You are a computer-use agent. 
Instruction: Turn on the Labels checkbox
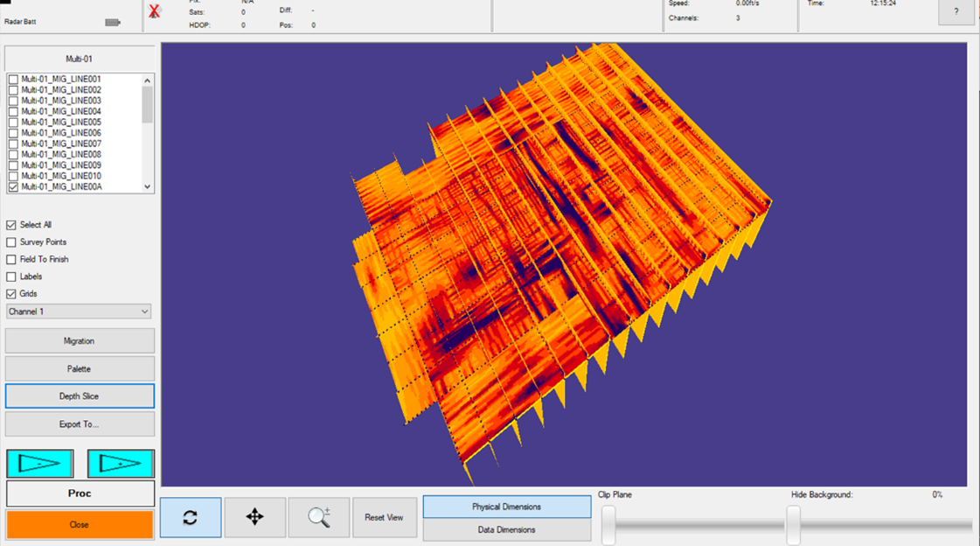11,276
